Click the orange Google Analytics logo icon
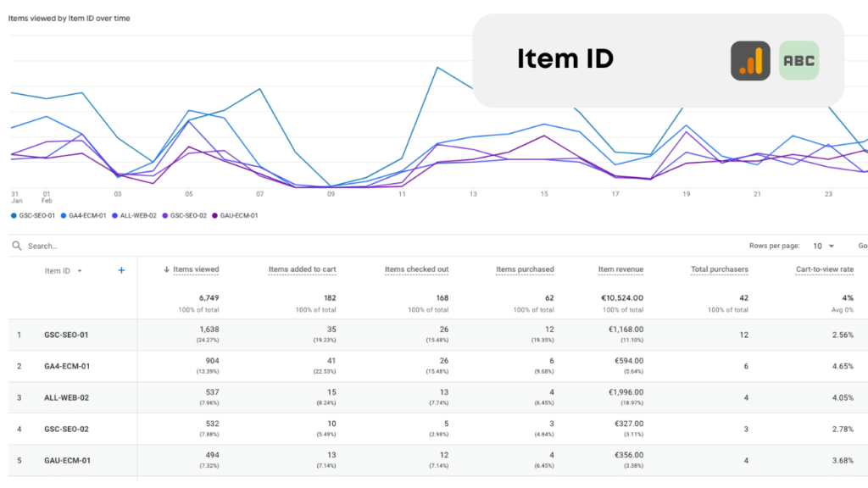The image size is (868, 488). point(751,60)
